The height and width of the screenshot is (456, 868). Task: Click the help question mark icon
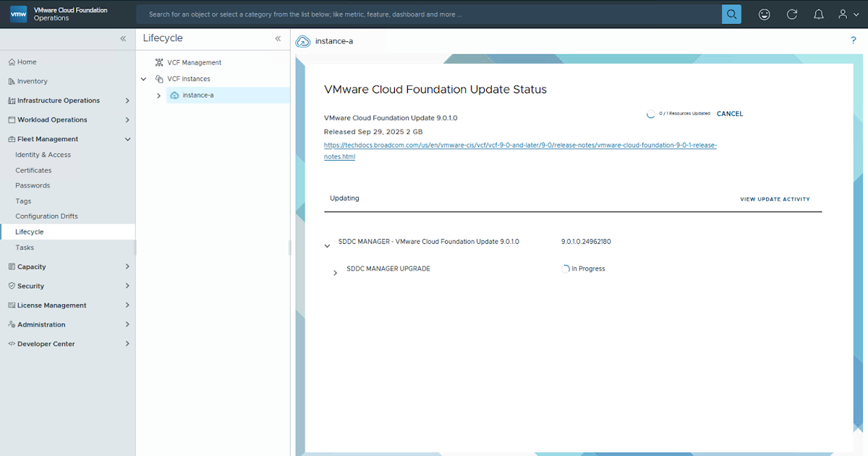click(x=854, y=41)
